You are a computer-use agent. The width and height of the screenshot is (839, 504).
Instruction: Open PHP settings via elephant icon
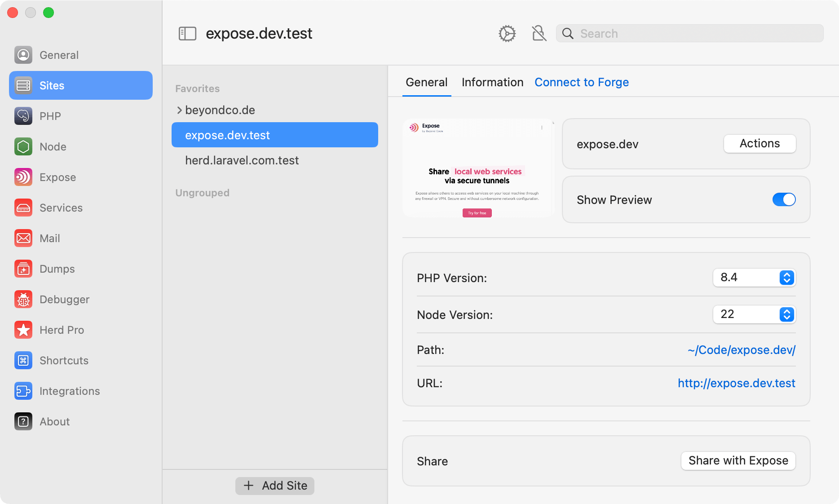tap(23, 116)
